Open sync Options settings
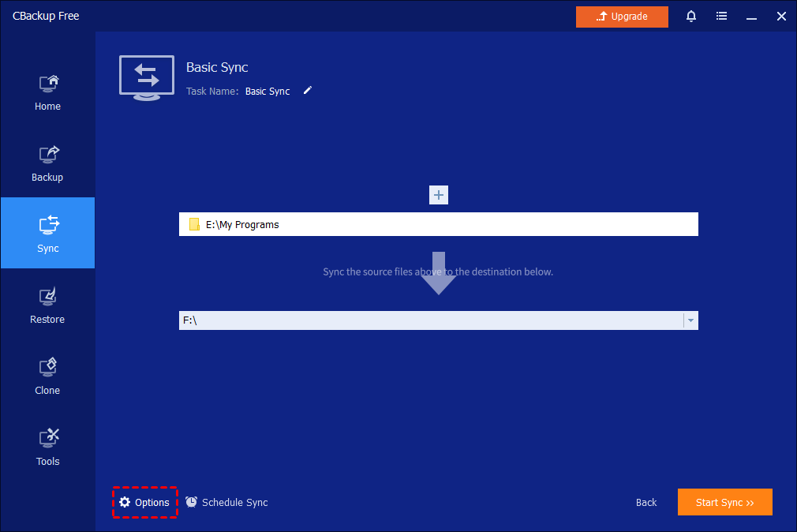This screenshot has width=797, height=532. click(x=144, y=503)
